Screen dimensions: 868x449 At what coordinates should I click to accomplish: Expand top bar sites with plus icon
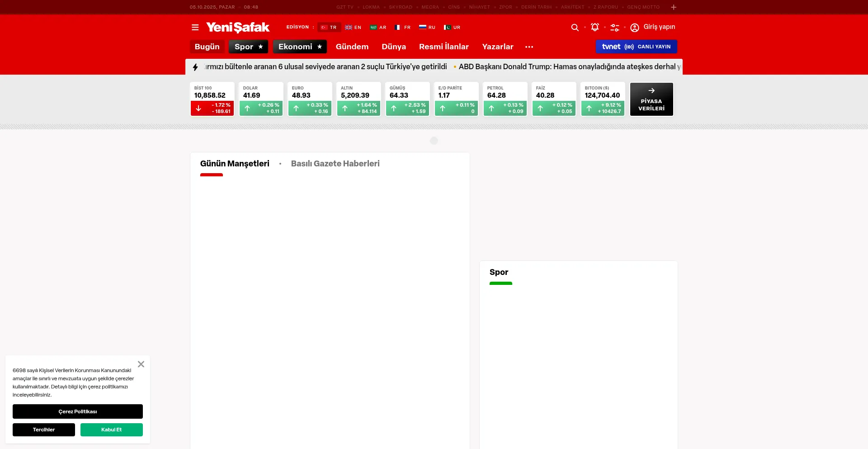[x=674, y=7]
